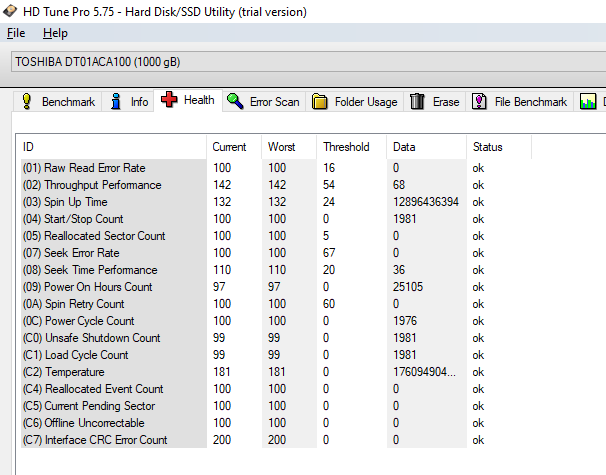Click the Seek Error Rate threshold 67
Screen dimensions: 606x475
329,253
